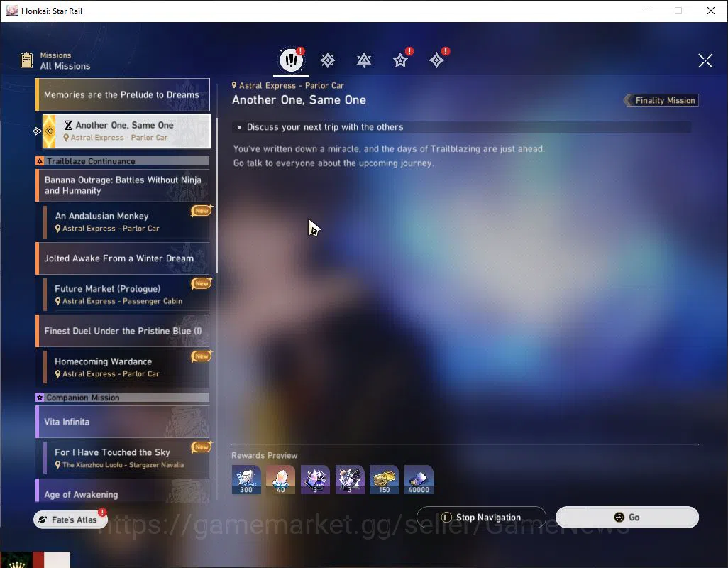This screenshot has height=568, width=728.
Task: View the Trailblaze EXP 300 reward icon
Action: 246,480
